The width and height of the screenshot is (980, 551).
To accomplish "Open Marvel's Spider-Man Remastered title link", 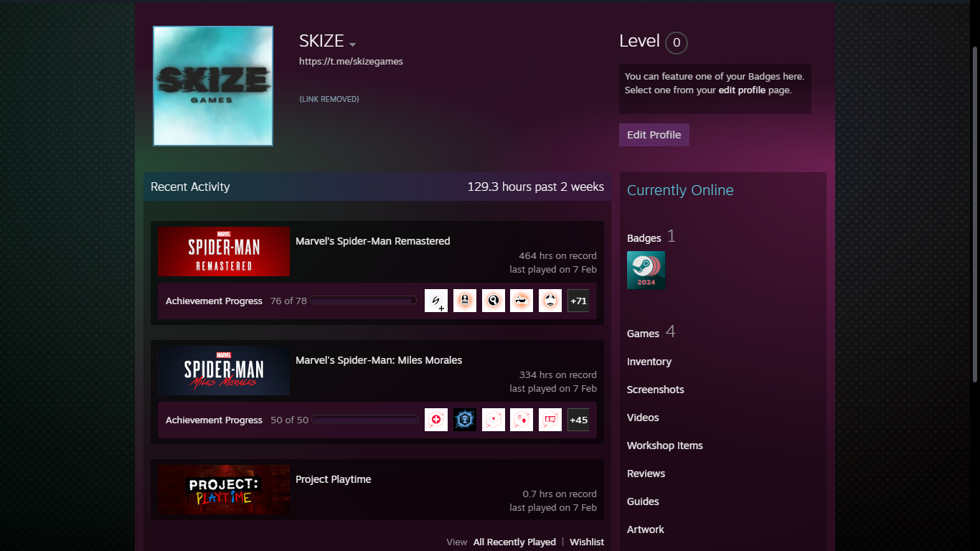I will (x=373, y=241).
